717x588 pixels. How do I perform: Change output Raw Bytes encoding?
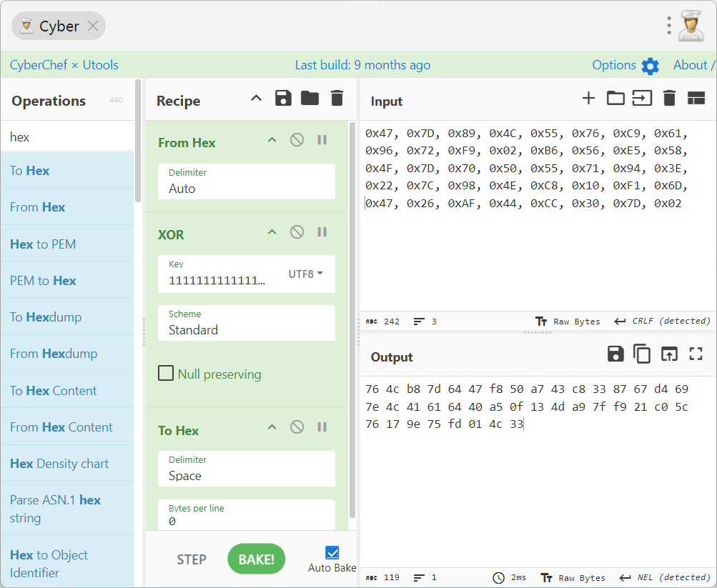573,578
